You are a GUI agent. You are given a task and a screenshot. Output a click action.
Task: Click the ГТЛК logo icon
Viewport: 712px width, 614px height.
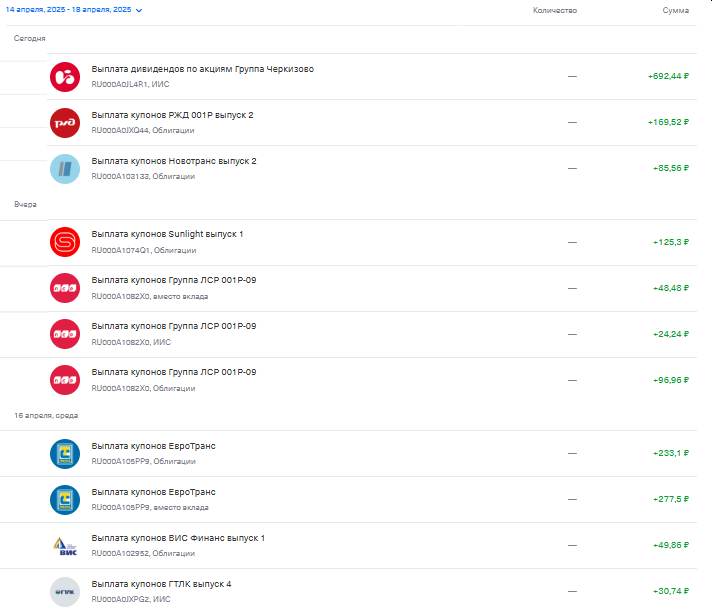pyautogui.click(x=65, y=592)
